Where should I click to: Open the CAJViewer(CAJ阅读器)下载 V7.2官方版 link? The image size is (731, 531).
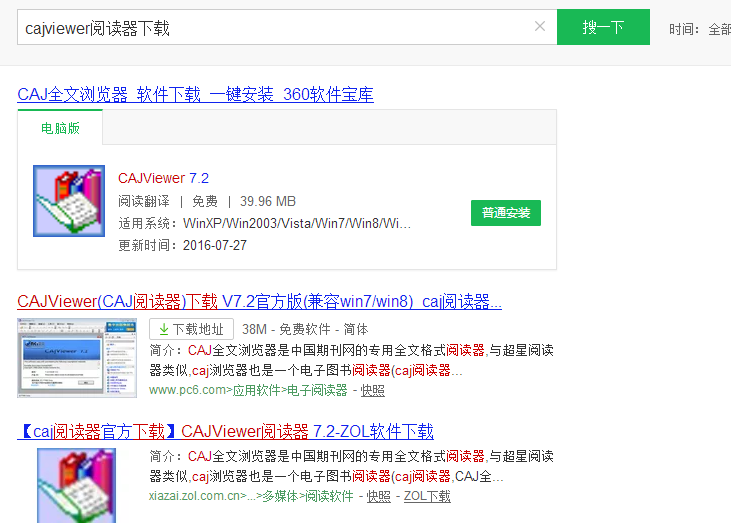pos(259,302)
